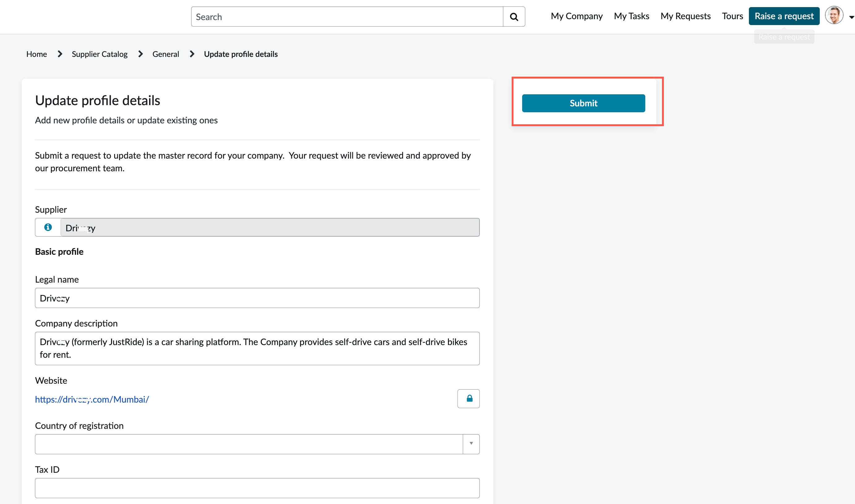The image size is (855, 504).
Task: Open the My Company menu
Action: [x=577, y=16]
